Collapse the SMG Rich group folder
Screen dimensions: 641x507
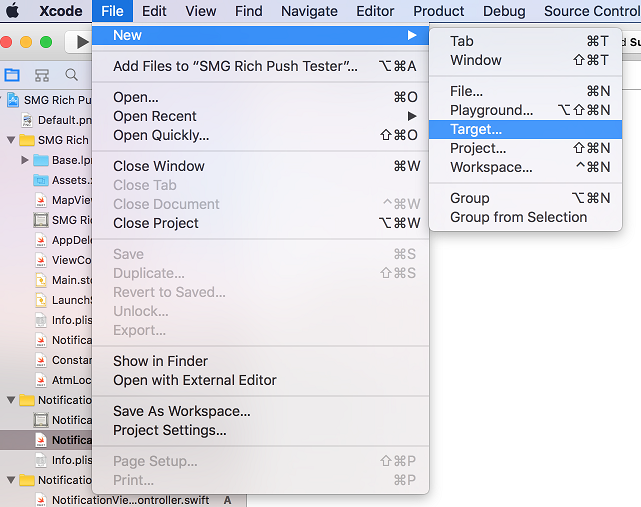(11, 140)
